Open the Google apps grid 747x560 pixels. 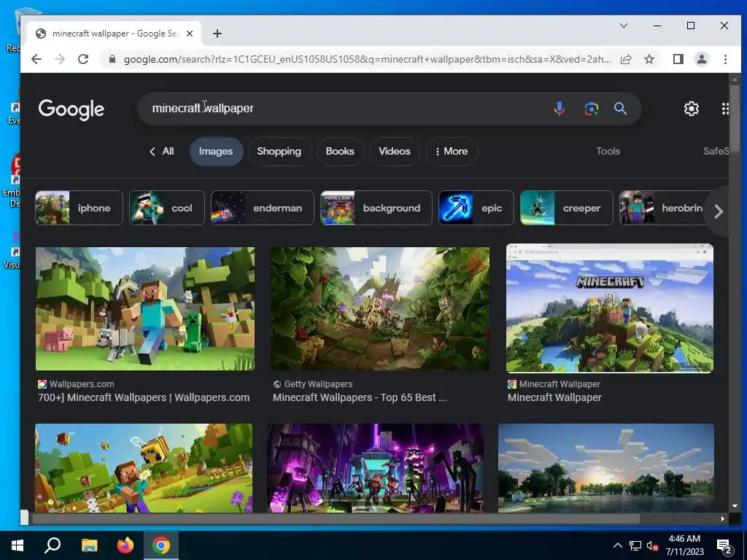[724, 109]
